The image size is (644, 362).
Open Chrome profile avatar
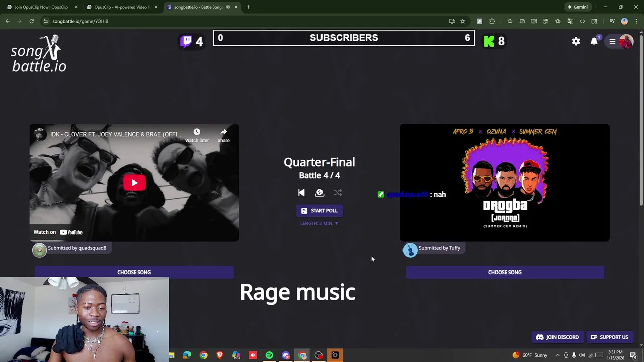click(x=624, y=21)
